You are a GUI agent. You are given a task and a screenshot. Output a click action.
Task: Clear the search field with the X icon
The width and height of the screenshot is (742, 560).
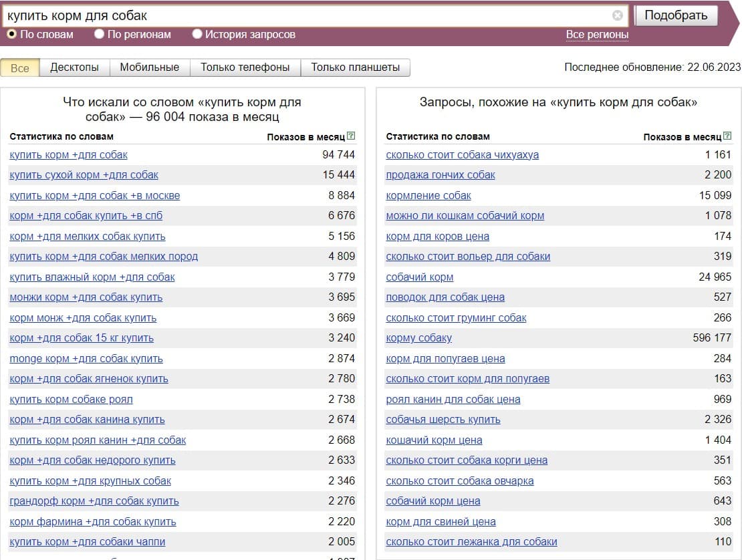click(x=617, y=15)
